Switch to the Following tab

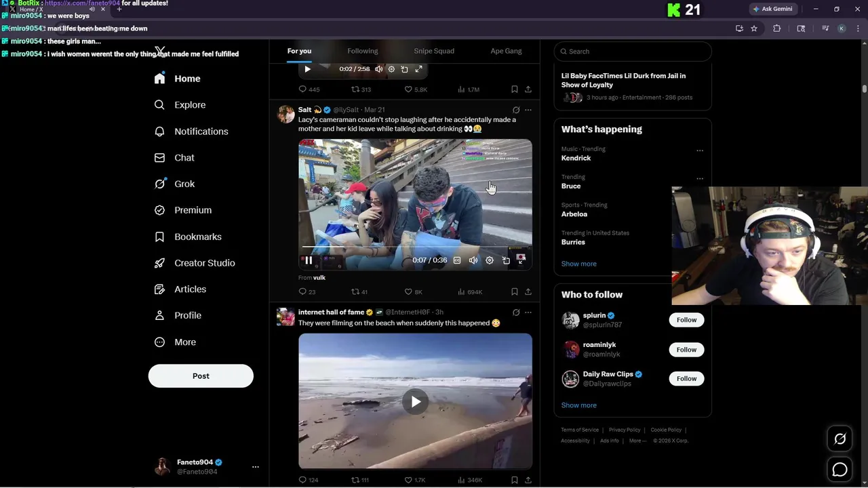click(x=363, y=51)
